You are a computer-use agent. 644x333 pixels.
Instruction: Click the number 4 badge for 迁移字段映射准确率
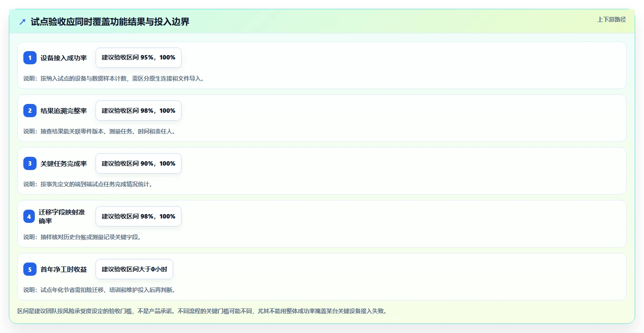point(29,216)
